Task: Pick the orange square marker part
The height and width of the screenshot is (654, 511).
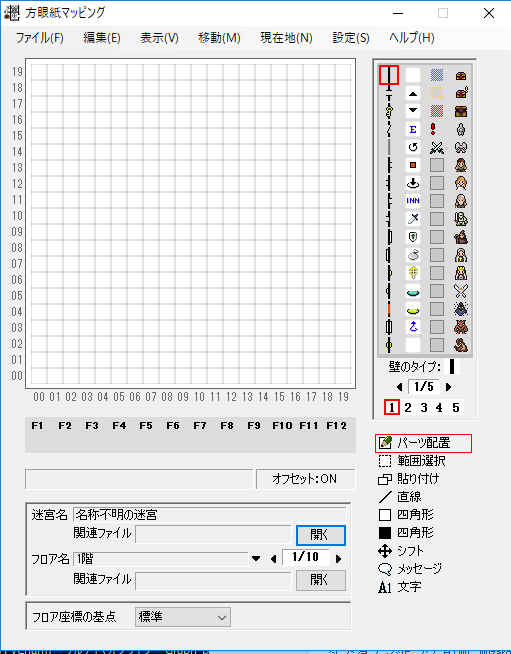Action: pos(413,165)
